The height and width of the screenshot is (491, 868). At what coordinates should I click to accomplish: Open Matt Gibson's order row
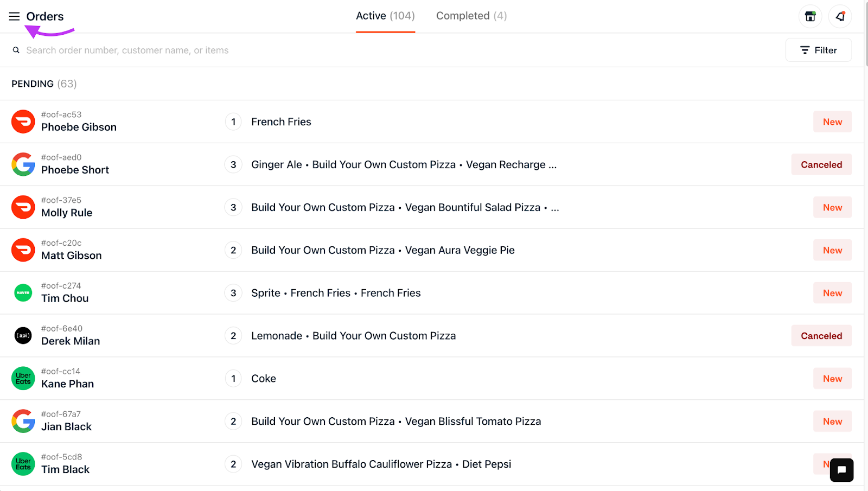tap(432, 250)
